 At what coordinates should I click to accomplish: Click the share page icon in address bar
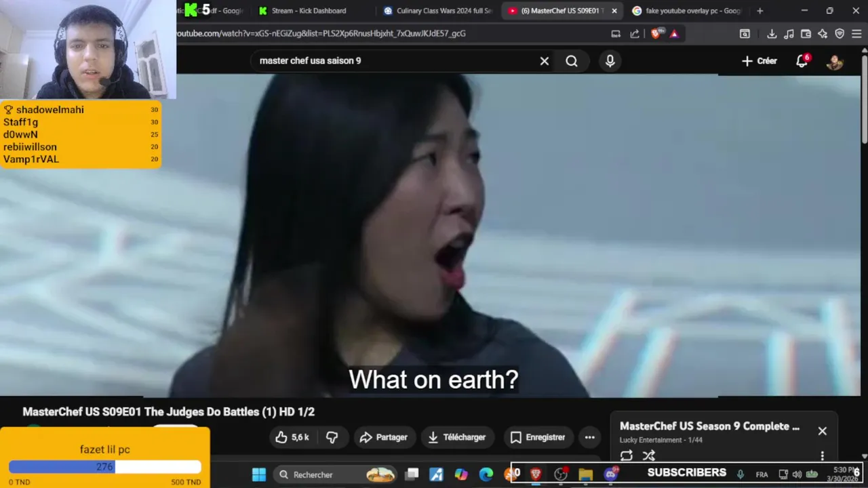(635, 34)
